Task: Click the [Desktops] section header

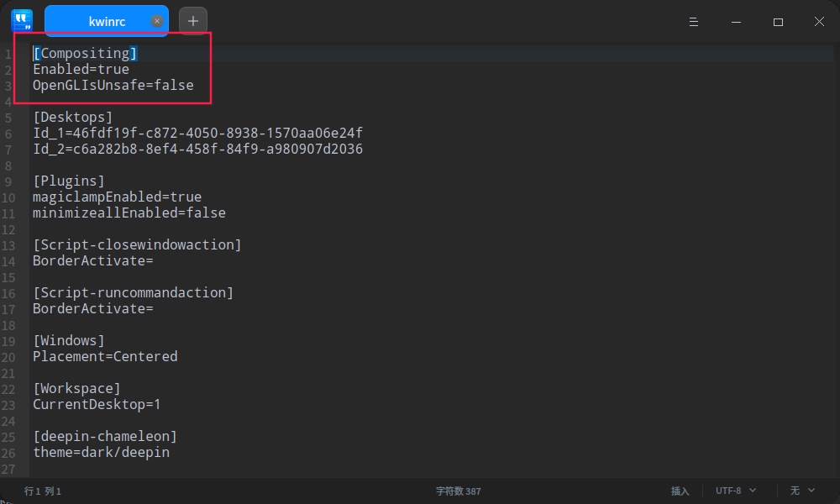Action: pos(72,117)
